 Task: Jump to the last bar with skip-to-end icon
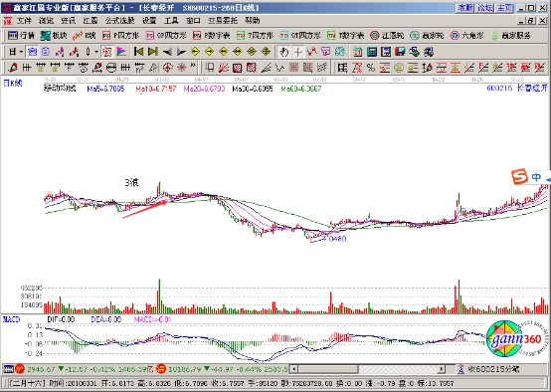tap(153, 52)
